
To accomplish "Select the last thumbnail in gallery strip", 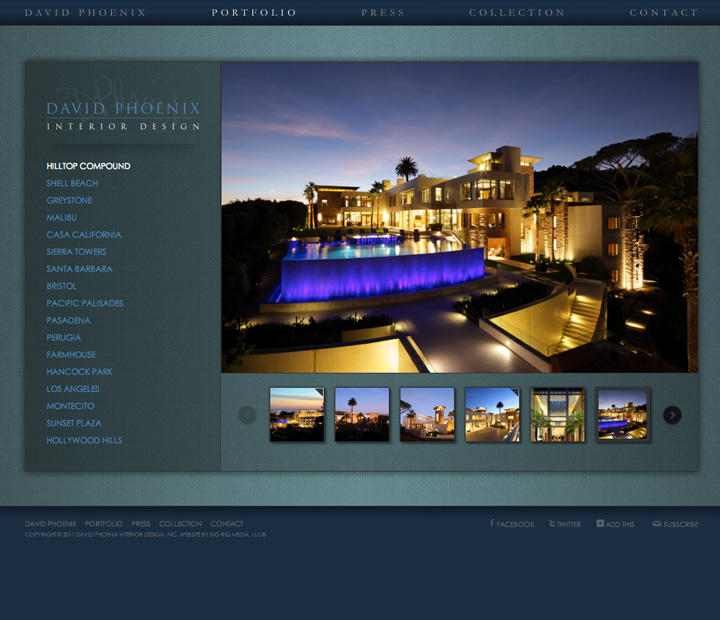I will point(623,415).
